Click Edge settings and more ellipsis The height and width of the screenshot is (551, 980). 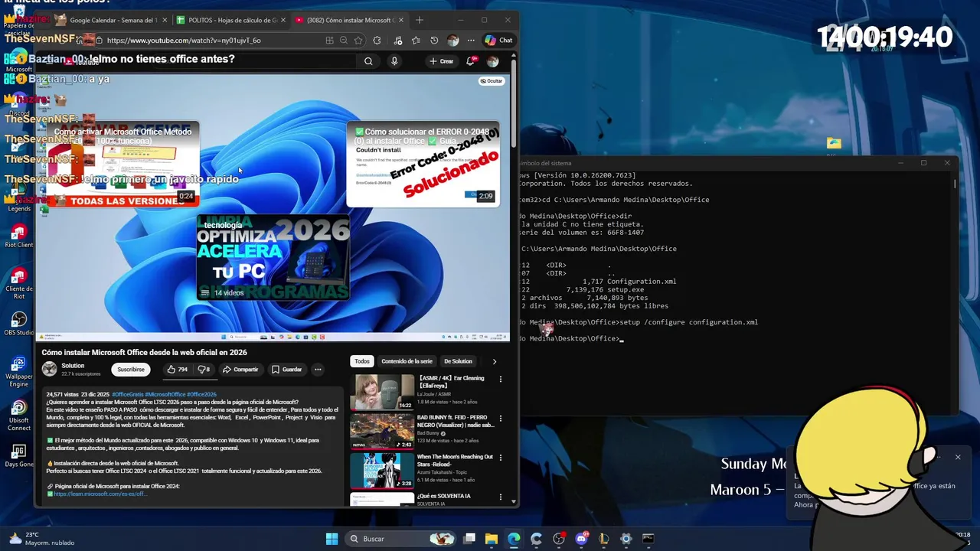tap(471, 41)
